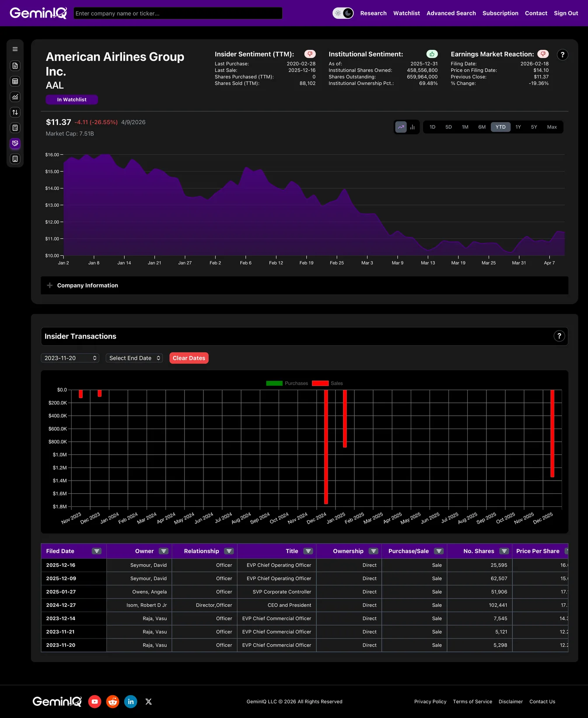
Task: Toggle the Sales series in the legend
Action: tap(327, 383)
